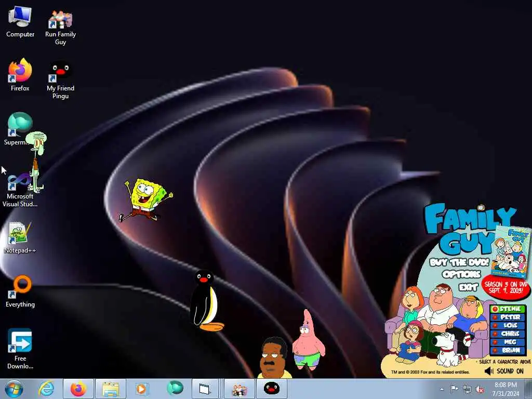Launch Free Download Manager shortcut
The image size is (532, 399).
point(20,349)
